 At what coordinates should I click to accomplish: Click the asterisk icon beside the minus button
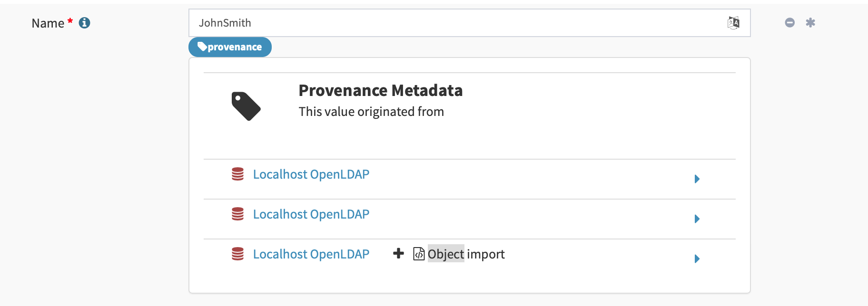810,22
